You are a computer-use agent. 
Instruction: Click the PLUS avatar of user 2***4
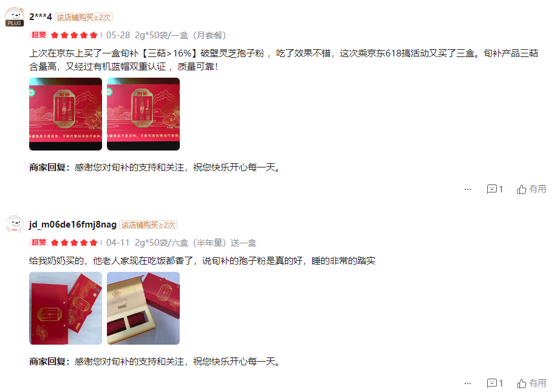click(15, 16)
